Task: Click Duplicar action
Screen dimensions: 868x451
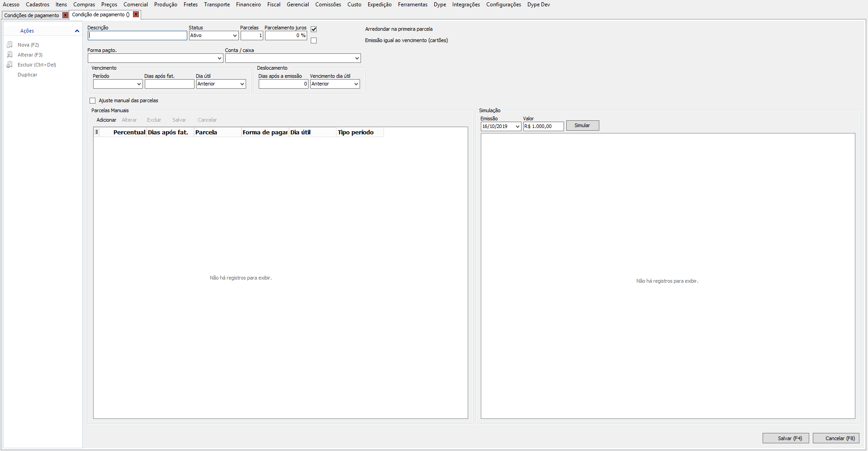Action: [x=27, y=75]
